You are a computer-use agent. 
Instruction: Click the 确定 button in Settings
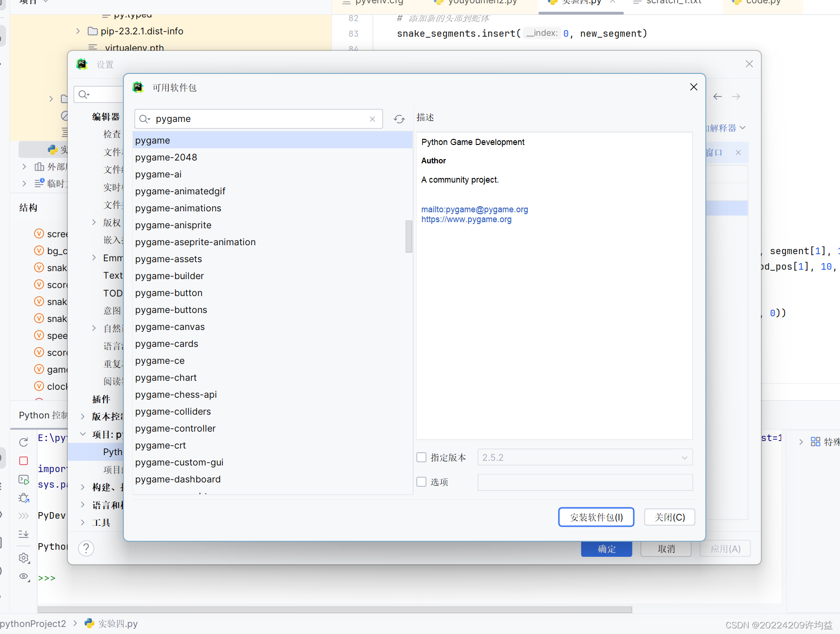point(606,549)
